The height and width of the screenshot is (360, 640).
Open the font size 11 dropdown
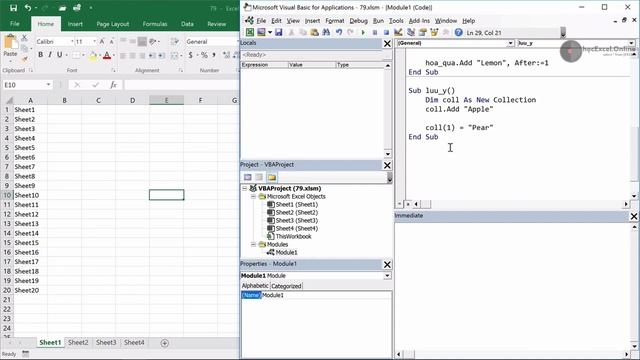94,42
